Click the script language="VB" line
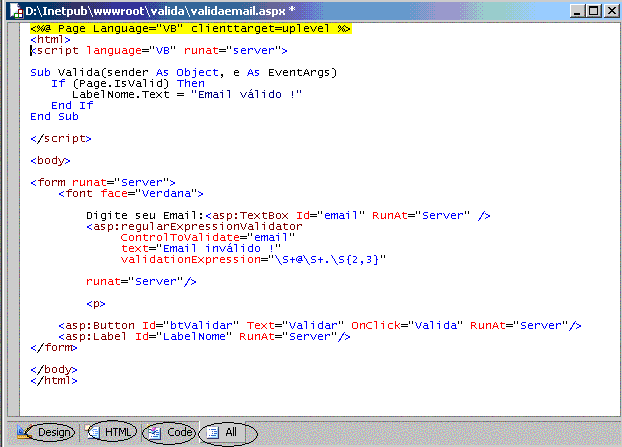The height and width of the screenshot is (447, 622). [159, 51]
